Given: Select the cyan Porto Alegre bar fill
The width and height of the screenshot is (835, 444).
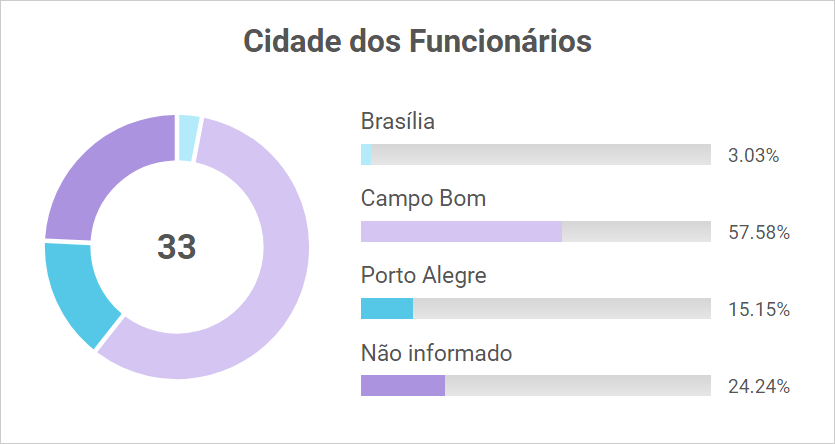Looking at the screenshot, I should 387,308.
